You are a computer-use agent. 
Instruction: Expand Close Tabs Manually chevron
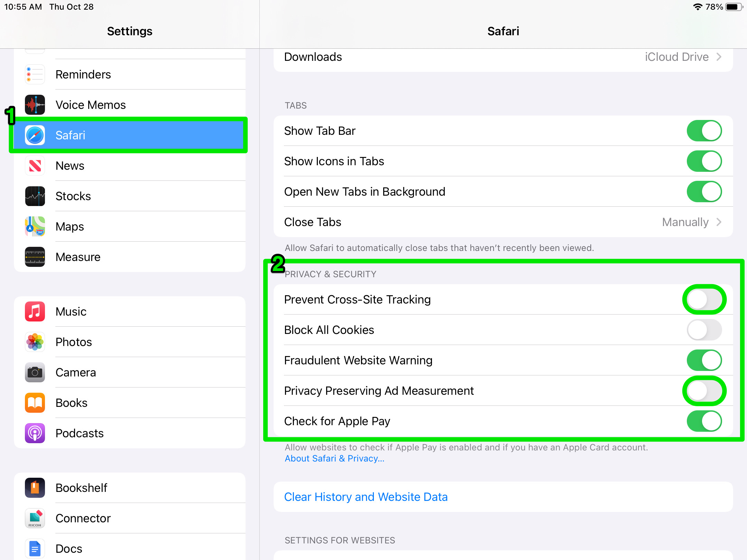719,222
